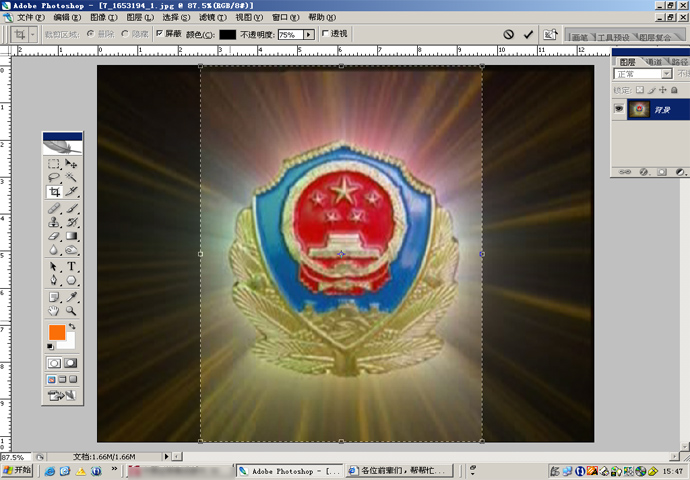Viewport: 690px width, 480px height.
Task: Select the Rectangular Marquee tool
Action: pos(54,164)
